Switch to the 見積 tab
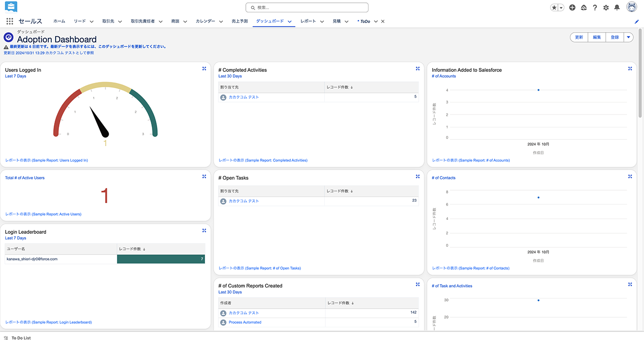The image size is (644, 344). pos(337,22)
